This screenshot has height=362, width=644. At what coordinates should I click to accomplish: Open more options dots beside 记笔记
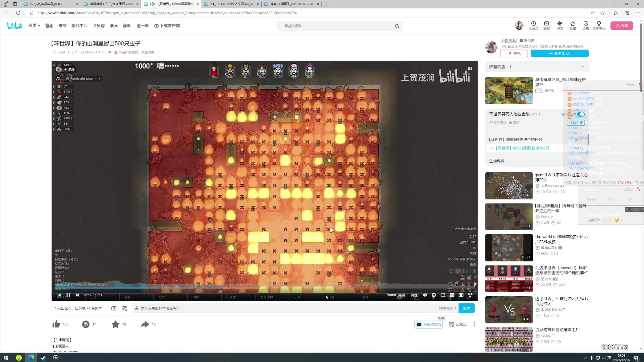point(474,324)
